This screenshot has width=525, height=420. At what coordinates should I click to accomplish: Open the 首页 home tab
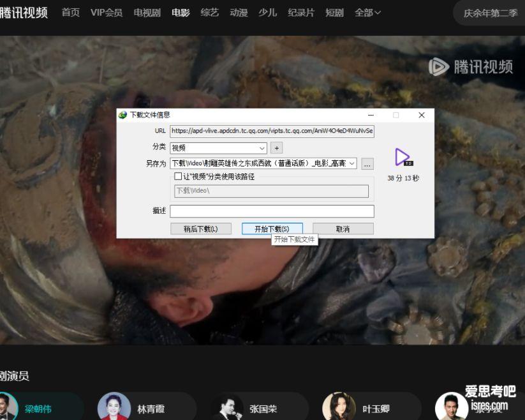tap(71, 13)
